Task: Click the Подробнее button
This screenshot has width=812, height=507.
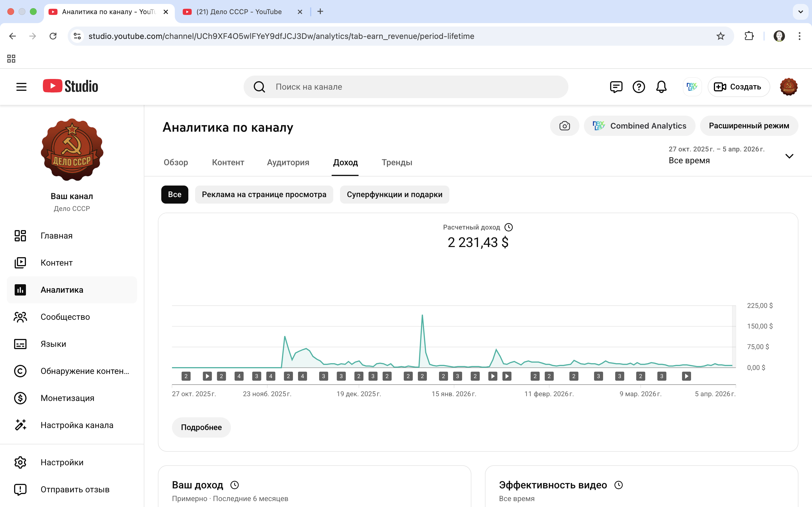Action: point(201,427)
